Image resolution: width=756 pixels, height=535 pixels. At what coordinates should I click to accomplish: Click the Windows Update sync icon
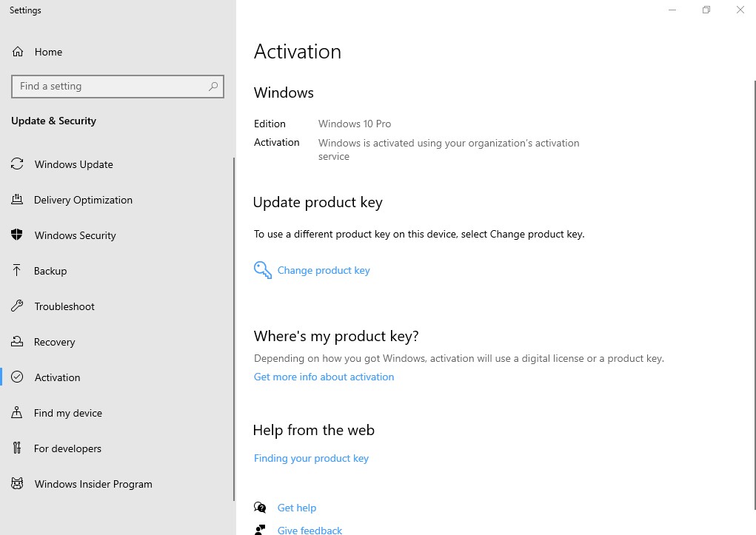(17, 164)
